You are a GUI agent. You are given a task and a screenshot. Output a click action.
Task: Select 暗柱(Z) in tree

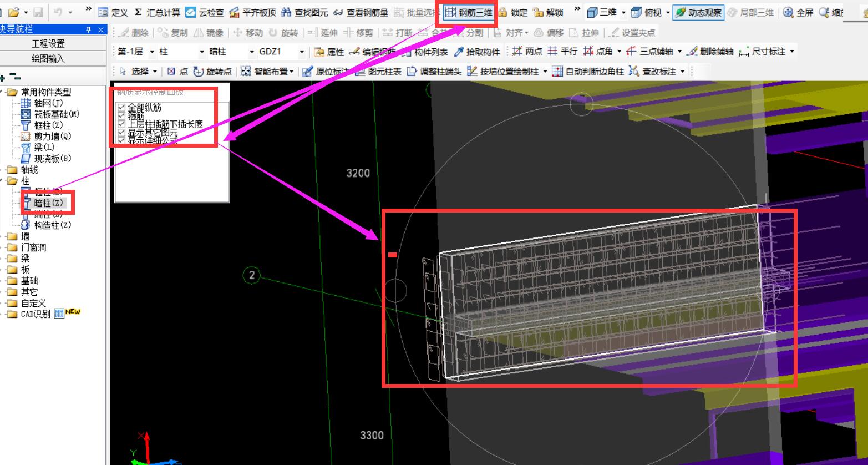tap(48, 204)
